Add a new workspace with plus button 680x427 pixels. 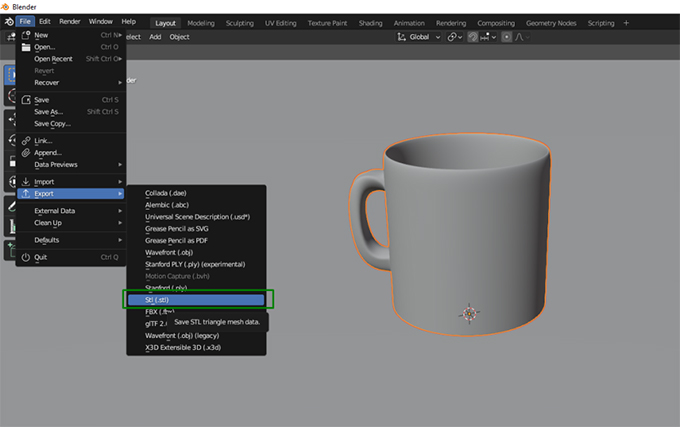[x=626, y=23]
